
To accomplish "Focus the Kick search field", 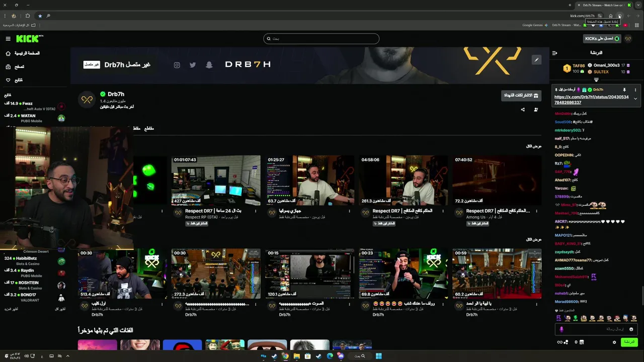I will click(x=321, y=39).
